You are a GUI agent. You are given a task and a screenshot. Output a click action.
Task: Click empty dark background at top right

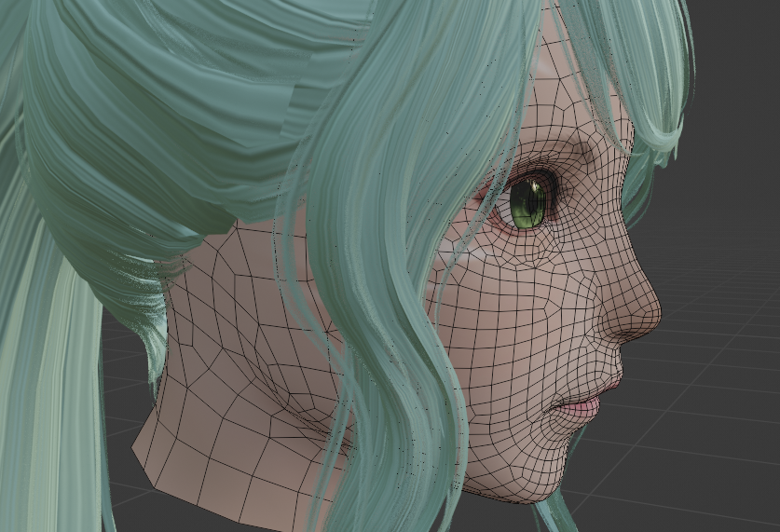pyautogui.click(x=736, y=56)
